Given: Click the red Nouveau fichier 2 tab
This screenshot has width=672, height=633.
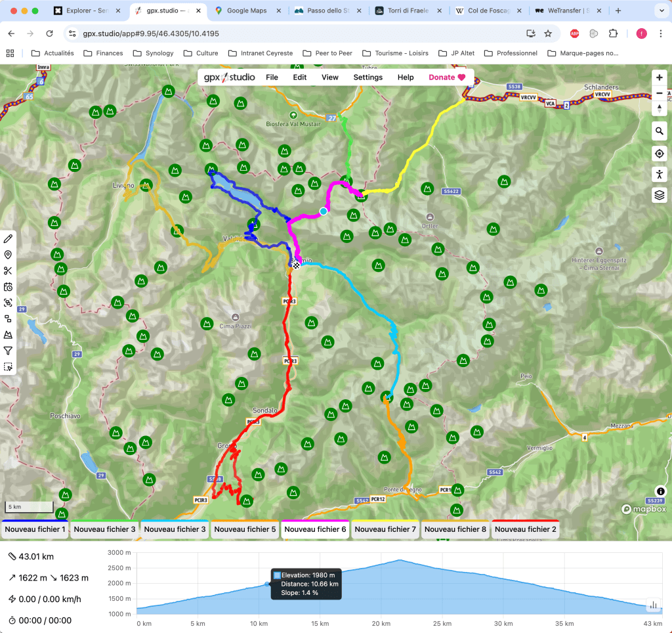Looking at the screenshot, I should point(525,529).
